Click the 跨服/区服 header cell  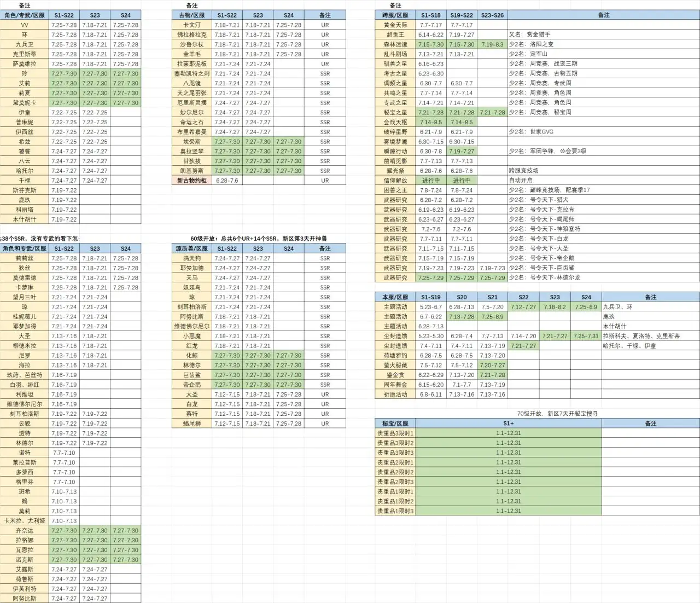pyautogui.click(x=395, y=15)
